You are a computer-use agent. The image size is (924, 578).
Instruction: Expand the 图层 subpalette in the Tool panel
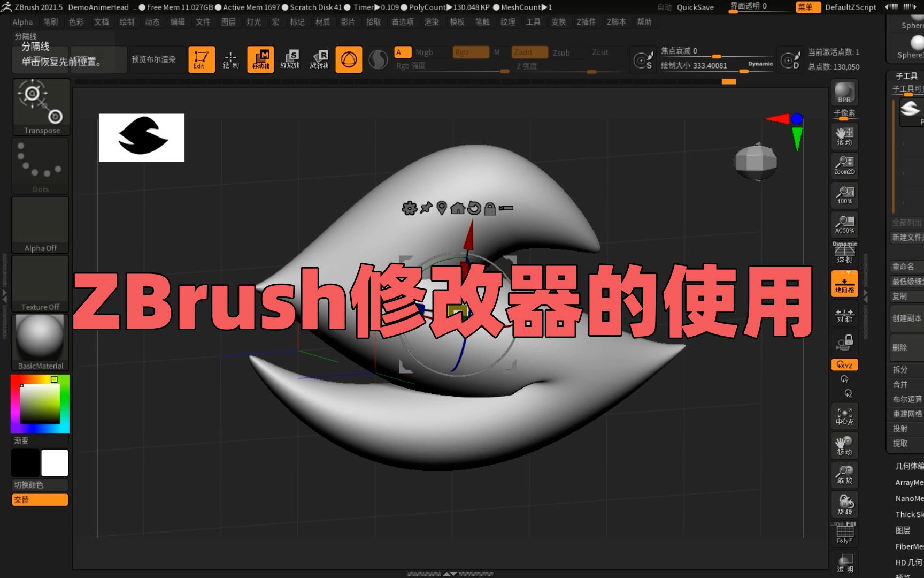pyautogui.click(x=903, y=530)
